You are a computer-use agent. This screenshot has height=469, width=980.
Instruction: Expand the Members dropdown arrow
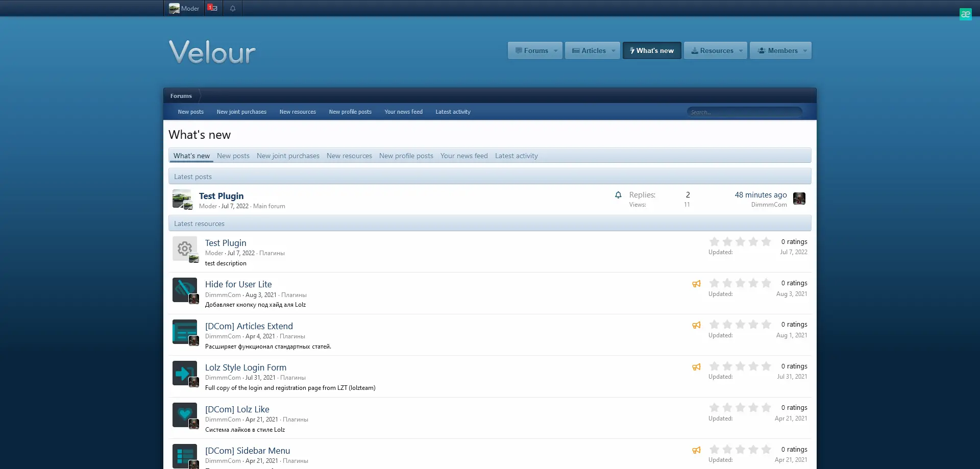[x=805, y=51]
